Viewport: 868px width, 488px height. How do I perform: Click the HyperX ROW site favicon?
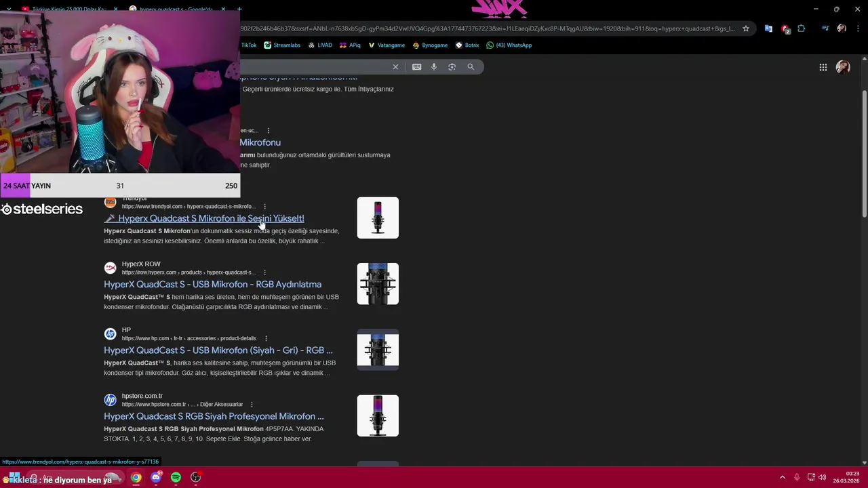click(x=110, y=268)
